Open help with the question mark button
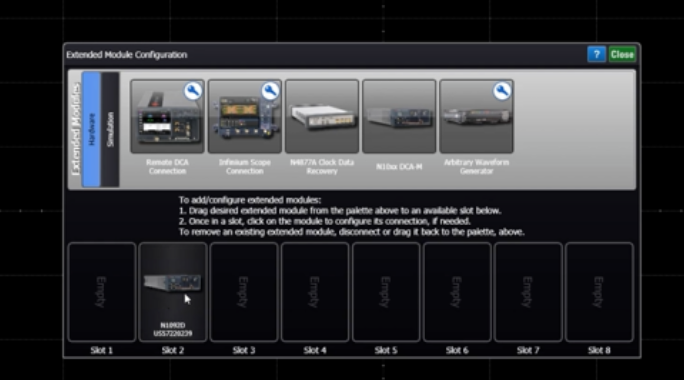The image size is (684, 380). pyautogui.click(x=596, y=55)
